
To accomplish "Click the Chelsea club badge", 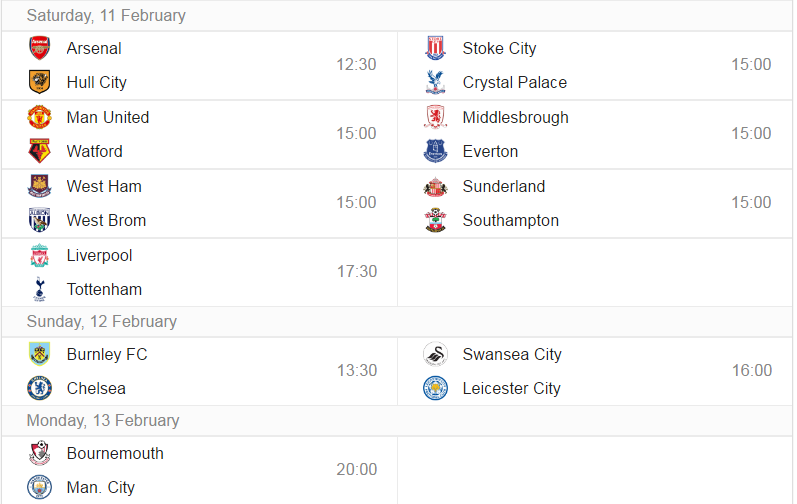I will click(x=39, y=388).
